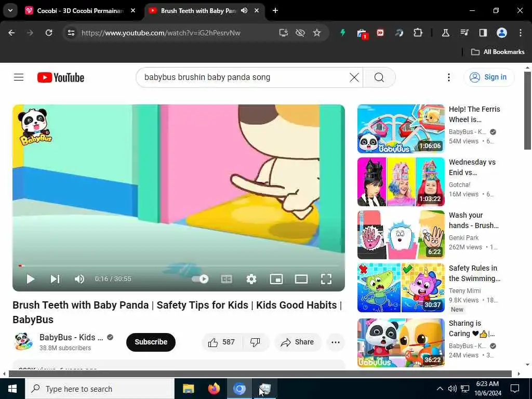The height and width of the screenshot is (399, 532).
Task: Open BabyBus channel avatar
Action: pyautogui.click(x=23, y=341)
